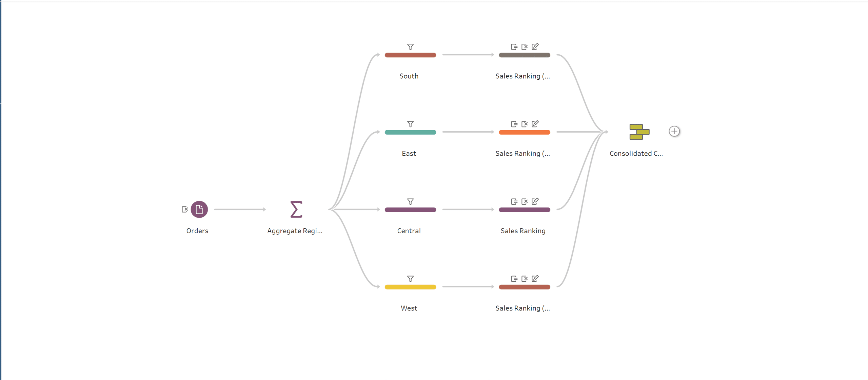Select the Orders input step icon

coord(199,209)
